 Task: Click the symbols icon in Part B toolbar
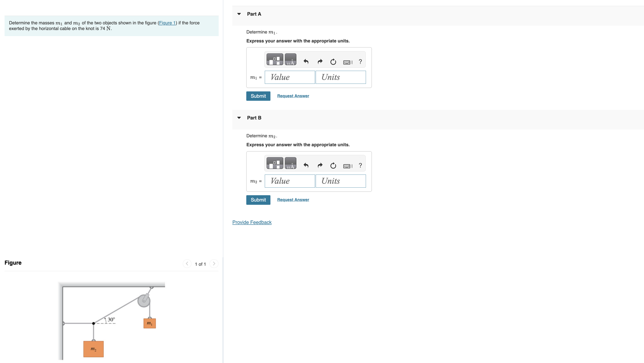coord(290,163)
